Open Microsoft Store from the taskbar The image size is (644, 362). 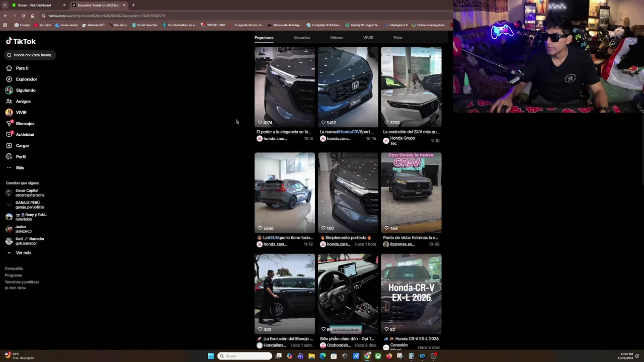pos(334,356)
